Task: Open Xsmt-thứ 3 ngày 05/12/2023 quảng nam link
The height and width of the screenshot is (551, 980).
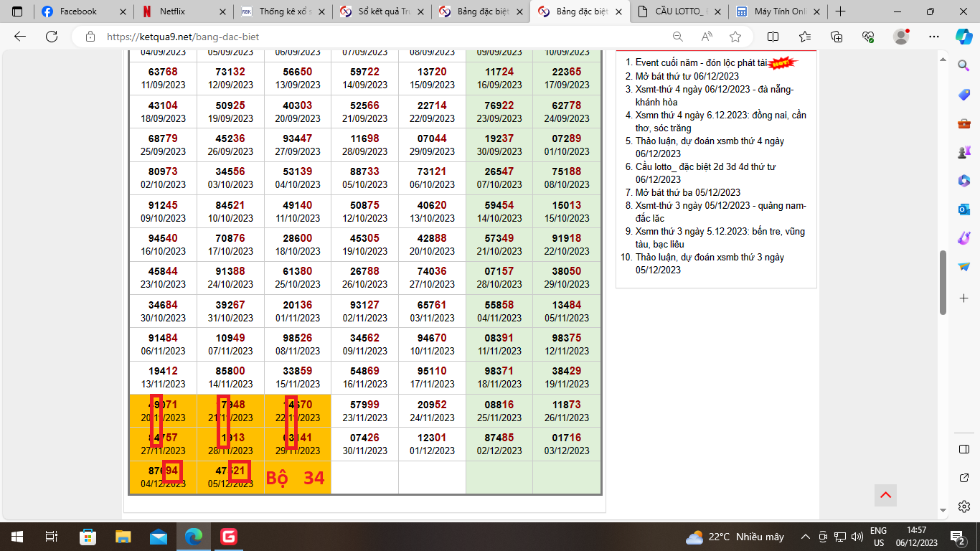Action: 721,212
